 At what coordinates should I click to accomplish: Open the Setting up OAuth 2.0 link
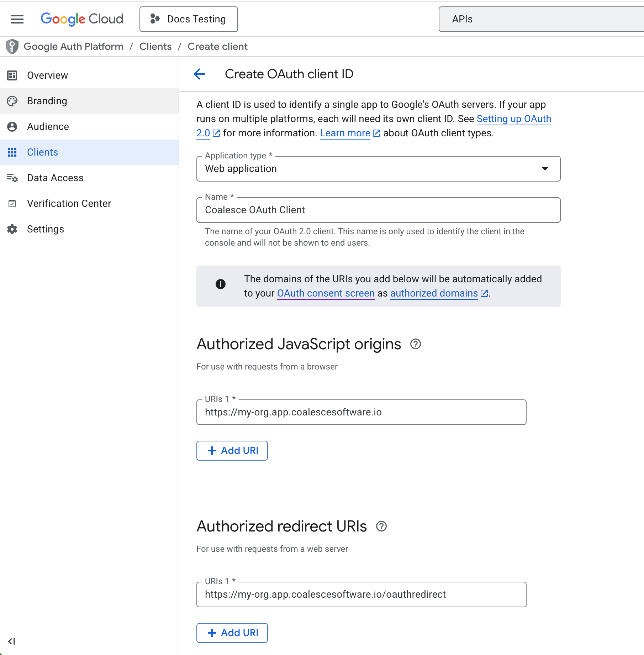(514, 119)
